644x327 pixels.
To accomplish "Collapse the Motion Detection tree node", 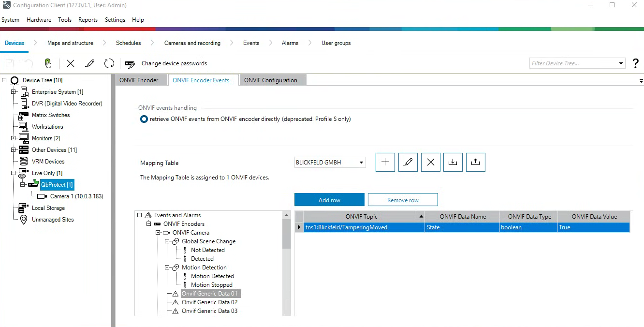I will pos(167,268).
